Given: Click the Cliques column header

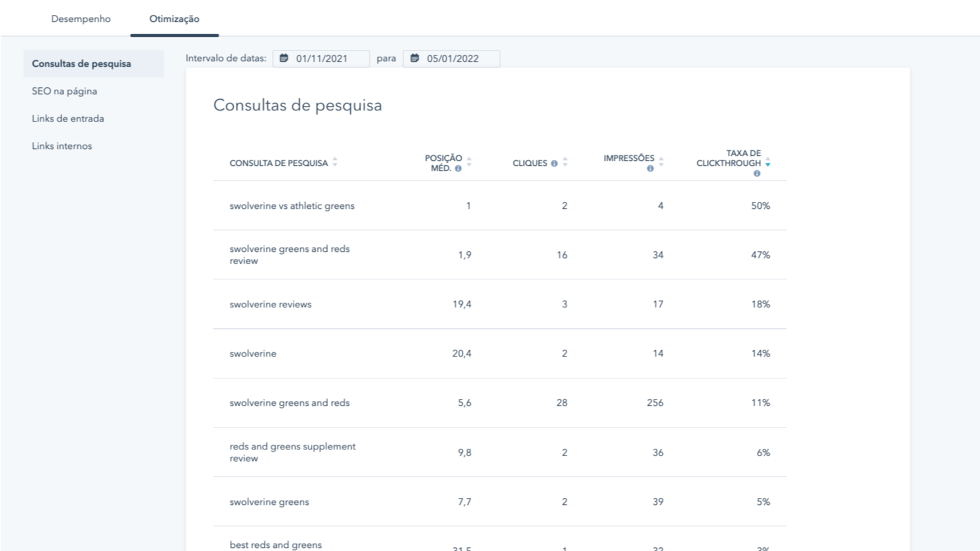Looking at the screenshot, I should coord(530,163).
